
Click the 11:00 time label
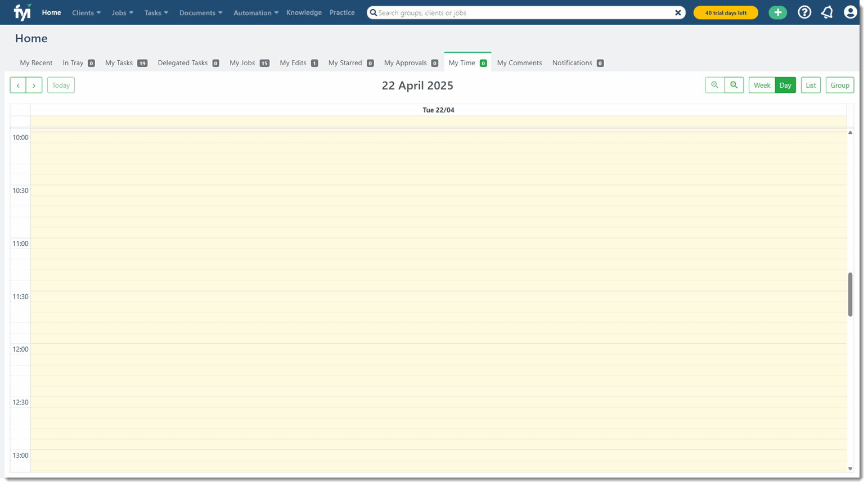[x=20, y=244]
